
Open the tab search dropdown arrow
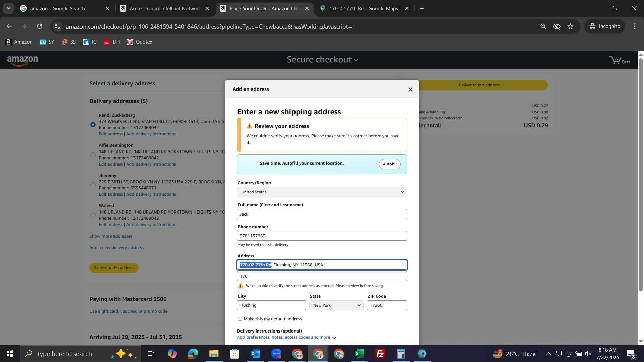tap(9, 9)
